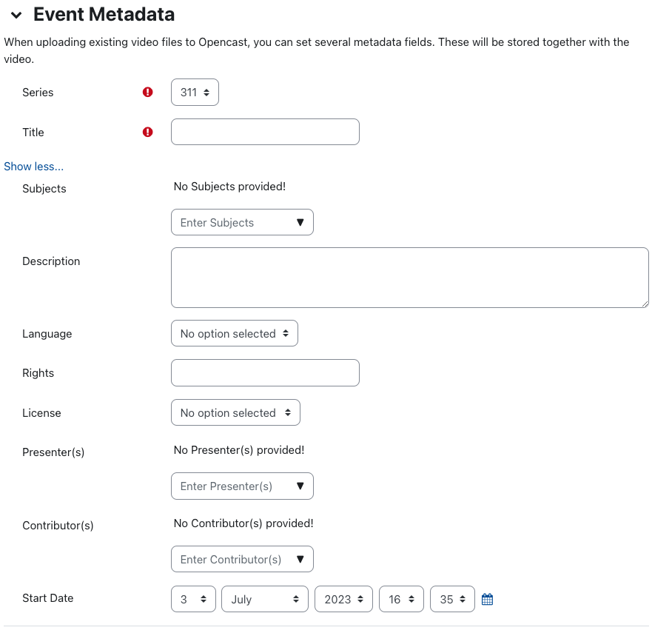The image size is (672, 633).
Task: Collapse the Event Metadata section chevron
Action: pyautogui.click(x=16, y=14)
